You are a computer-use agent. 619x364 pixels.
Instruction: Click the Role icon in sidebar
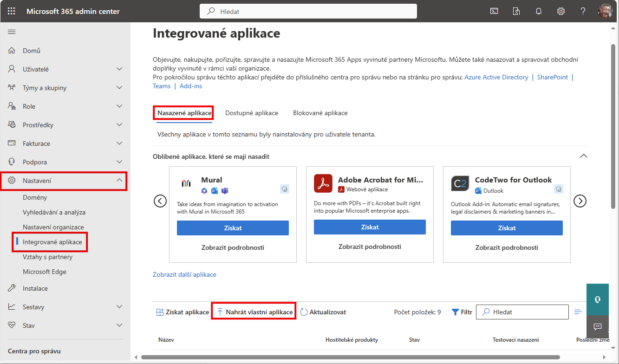(x=12, y=106)
